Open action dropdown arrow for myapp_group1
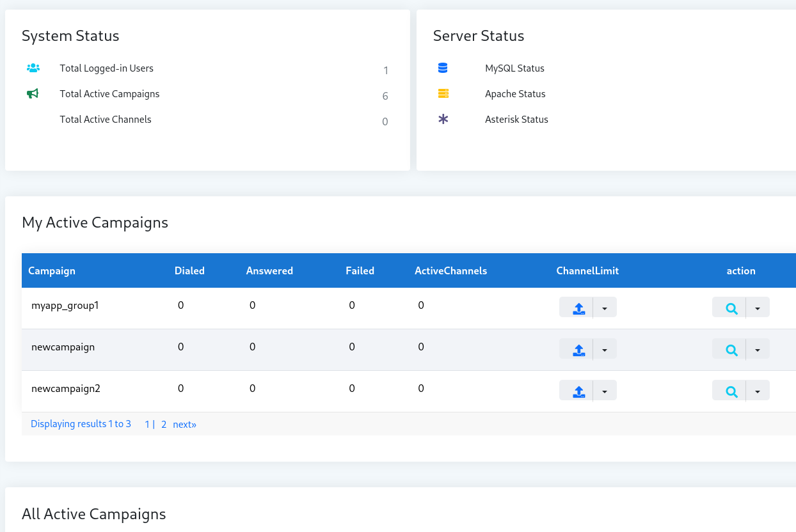This screenshot has width=796, height=532. pyautogui.click(x=758, y=308)
